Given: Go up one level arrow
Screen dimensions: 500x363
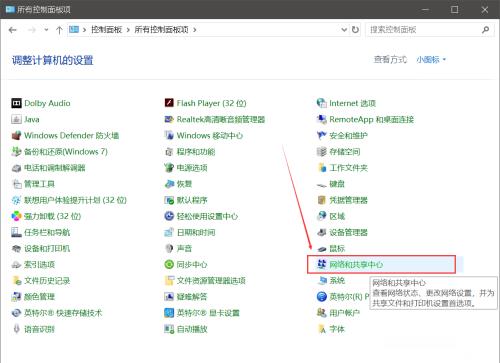Looking at the screenshot, I should coord(59,30).
